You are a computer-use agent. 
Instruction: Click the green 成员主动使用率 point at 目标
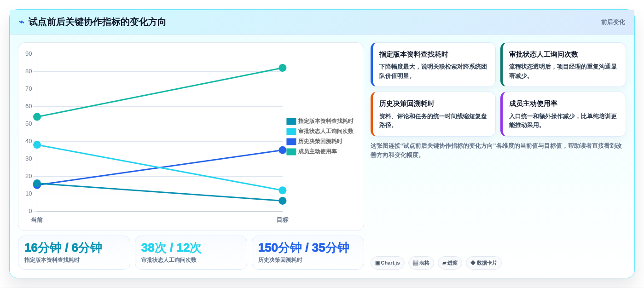[x=283, y=68]
